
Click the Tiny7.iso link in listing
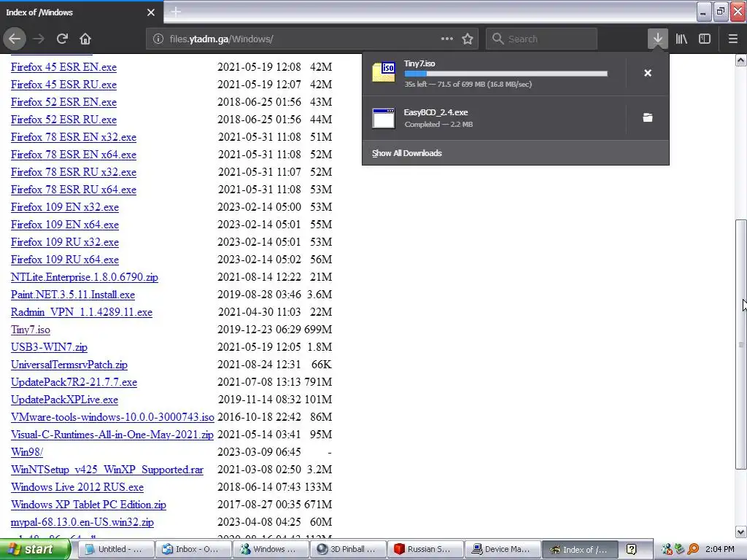[x=31, y=330]
